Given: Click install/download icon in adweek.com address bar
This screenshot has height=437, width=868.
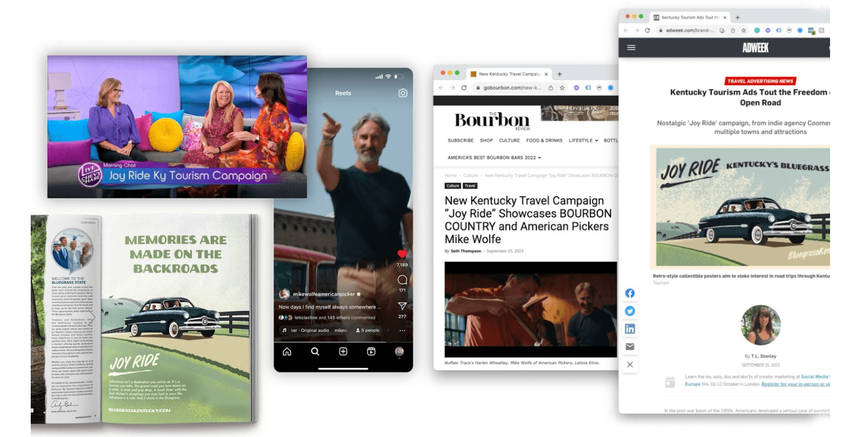Looking at the screenshot, I should [722, 30].
